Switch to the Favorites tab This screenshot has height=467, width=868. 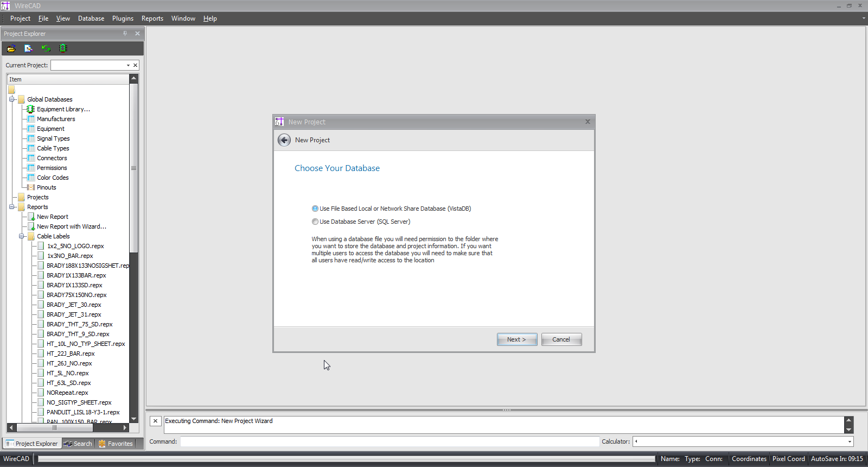[116, 444]
